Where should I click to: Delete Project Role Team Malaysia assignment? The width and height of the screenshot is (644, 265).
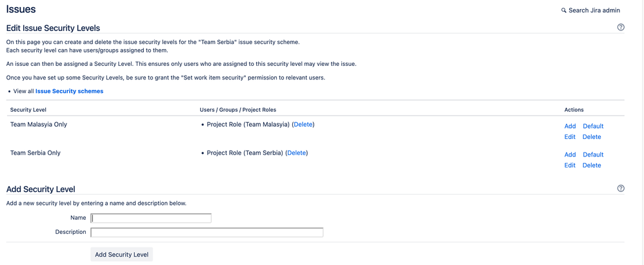tap(303, 124)
